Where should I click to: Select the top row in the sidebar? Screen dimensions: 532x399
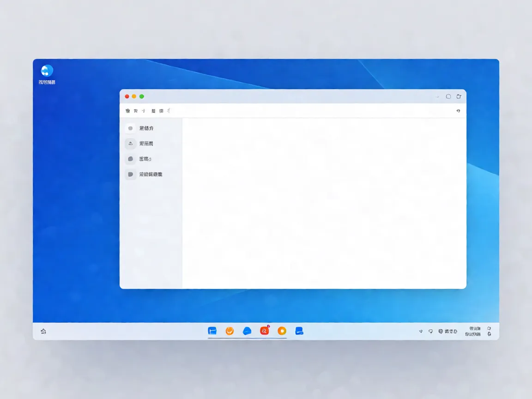[x=151, y=128]
